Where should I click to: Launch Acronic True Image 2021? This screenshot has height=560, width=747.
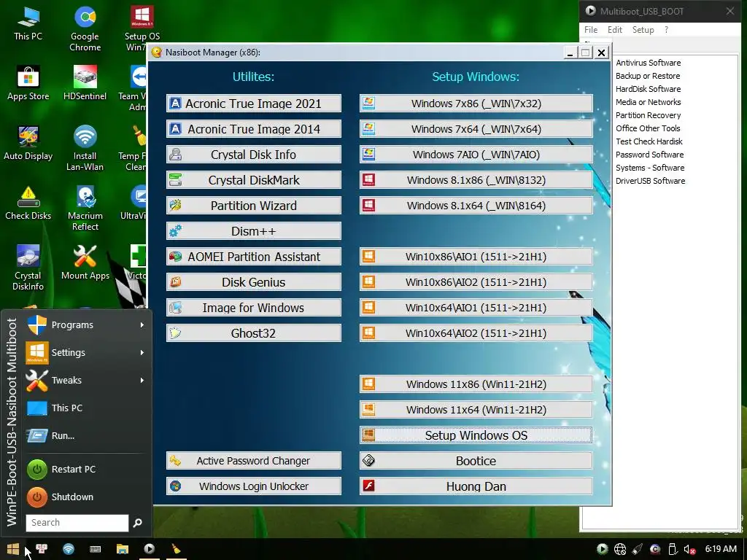(x=253, y=104)
